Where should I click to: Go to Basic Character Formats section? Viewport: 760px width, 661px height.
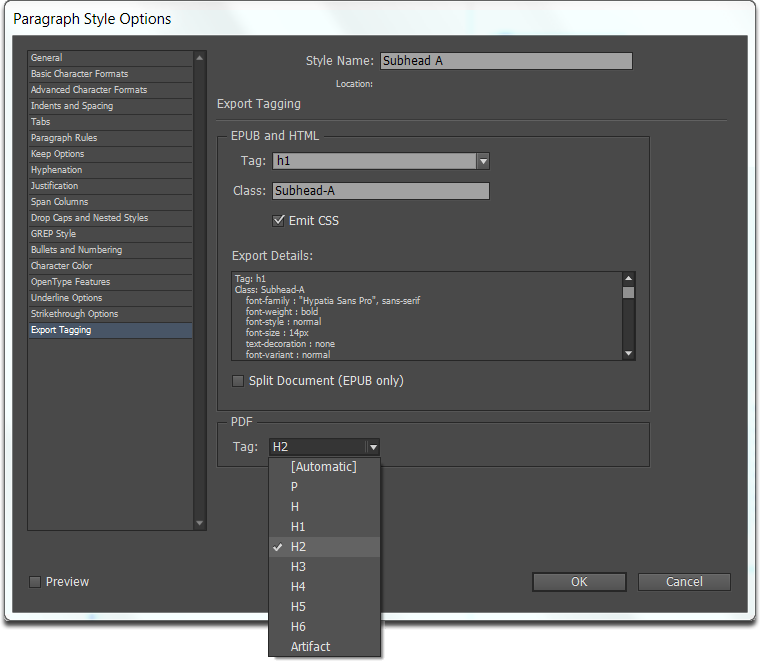click(79, 74)
